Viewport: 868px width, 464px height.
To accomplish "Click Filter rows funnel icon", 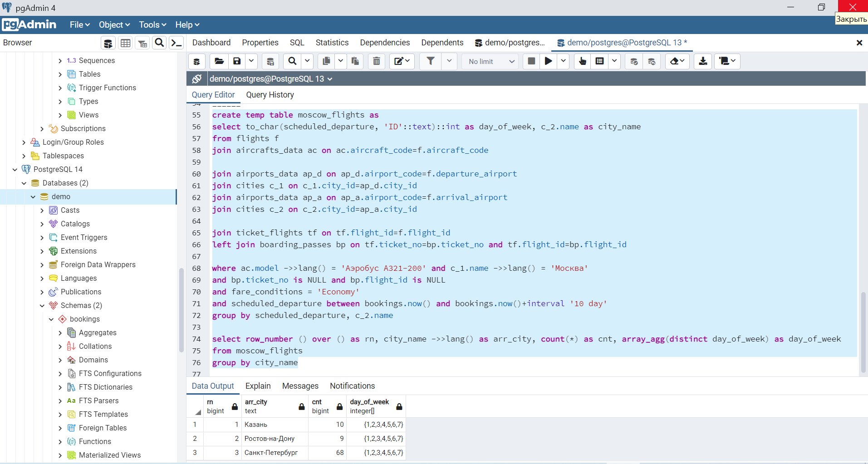I will coord(431,61).
